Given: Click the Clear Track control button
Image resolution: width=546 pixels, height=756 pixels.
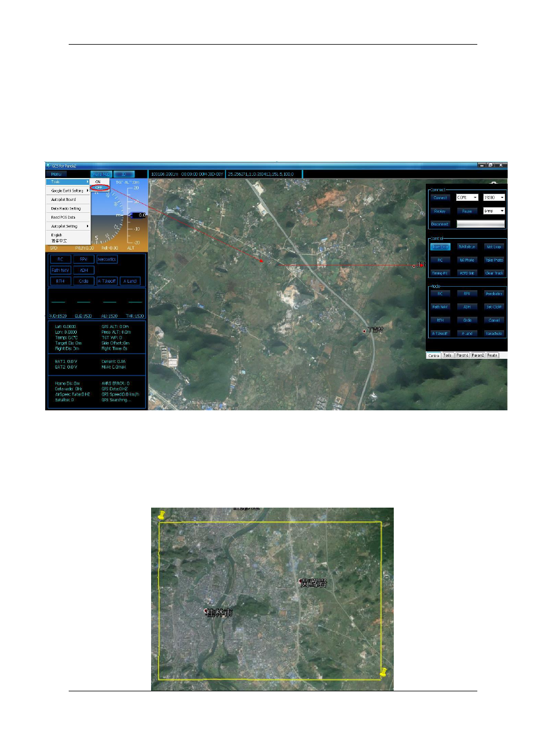Looking at the screenshot, I should click(494, 273).
